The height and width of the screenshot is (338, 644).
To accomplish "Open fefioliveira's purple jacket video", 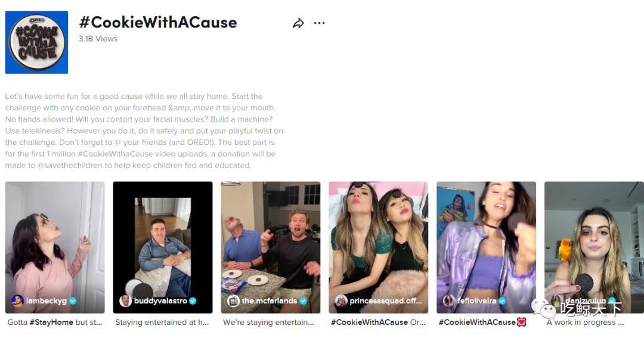I will tap(487, 247).
